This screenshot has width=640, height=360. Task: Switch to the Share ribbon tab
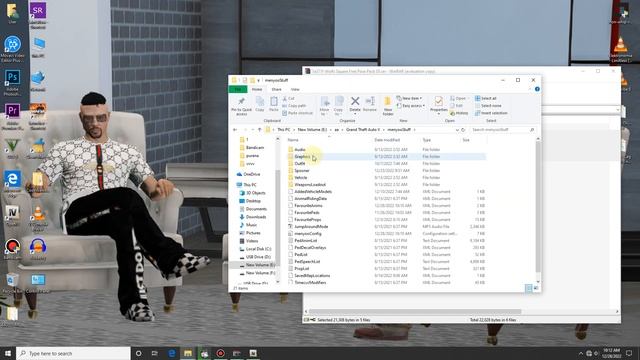(276, 89)
